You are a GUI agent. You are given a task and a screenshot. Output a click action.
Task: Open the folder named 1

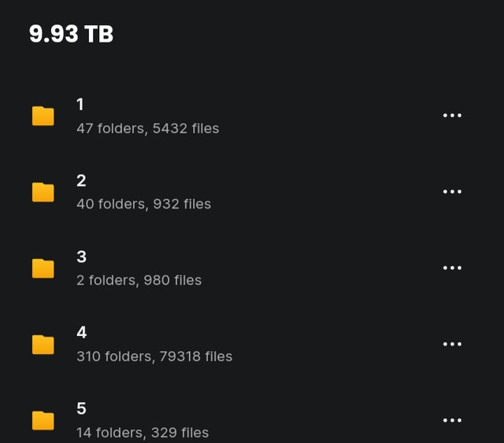coord(80,105)
